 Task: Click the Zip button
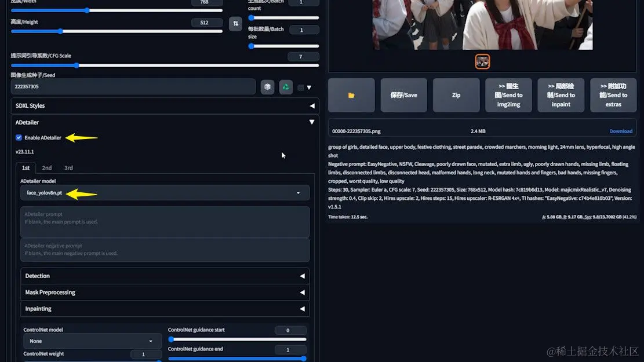click(x=456, y=95)
